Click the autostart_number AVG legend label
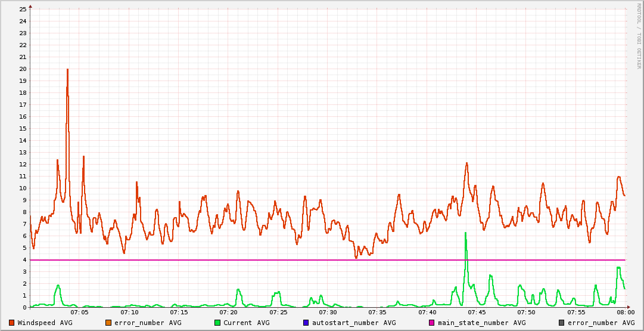This screenshot has width=644, height=331. click(x=354, y=323)
